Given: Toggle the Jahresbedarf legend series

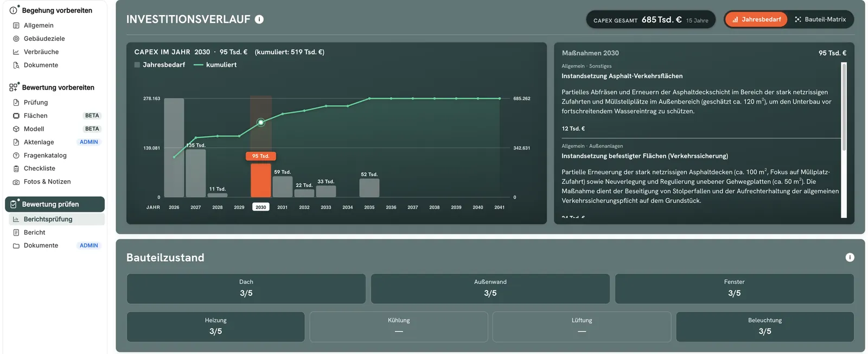Looking at the screenshot, I should pos(159,65).
